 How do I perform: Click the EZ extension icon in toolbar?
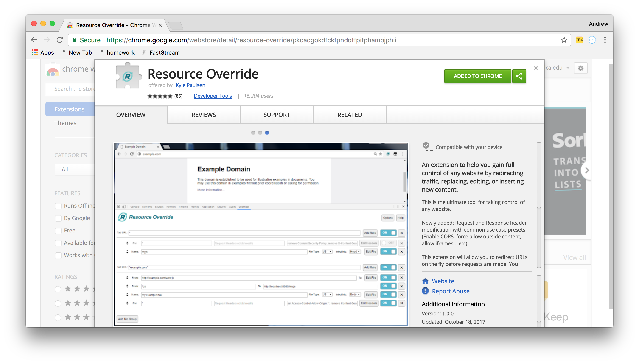coord(592,40)
